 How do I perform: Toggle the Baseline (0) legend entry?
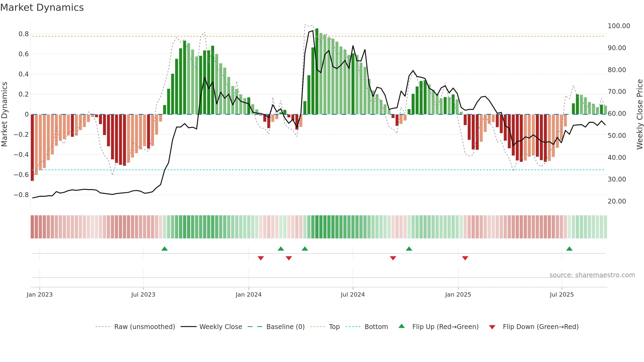(276, 327)
